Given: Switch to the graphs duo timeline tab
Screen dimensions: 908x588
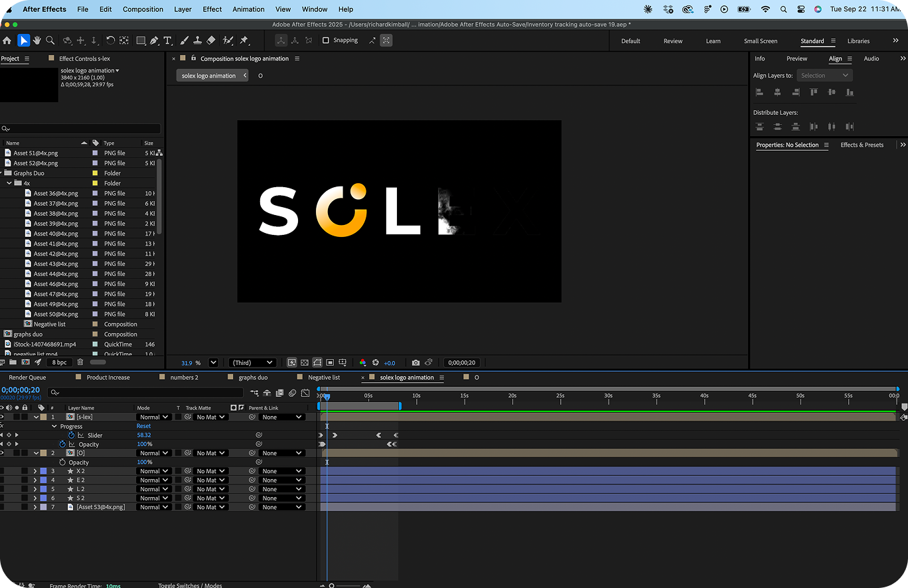Looking at the screenshot, I should (253, 378).
